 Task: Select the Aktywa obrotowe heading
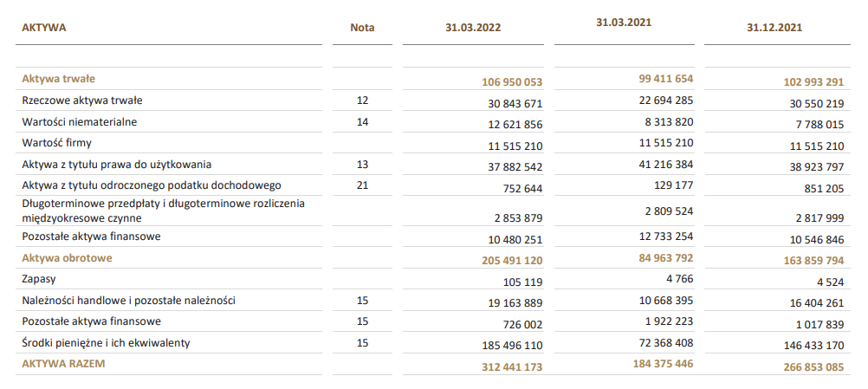click(x=67, y=258)
